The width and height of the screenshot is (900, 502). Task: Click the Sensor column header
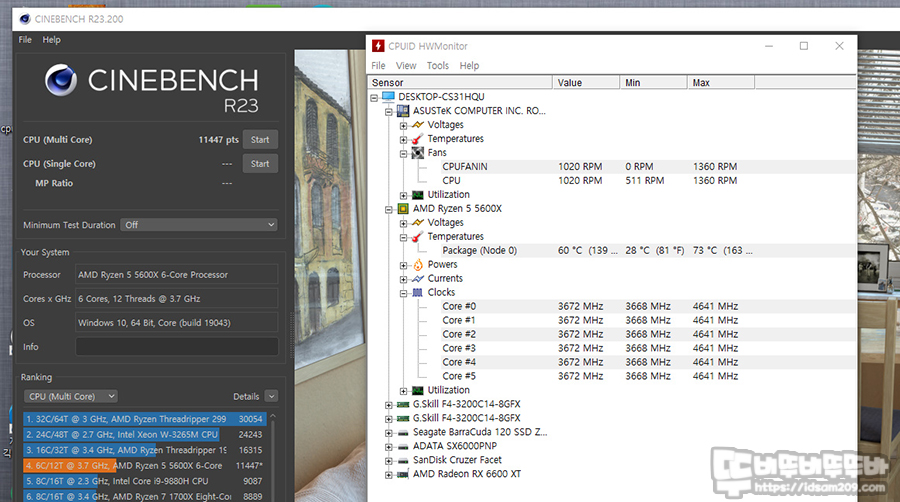(460, 83)
